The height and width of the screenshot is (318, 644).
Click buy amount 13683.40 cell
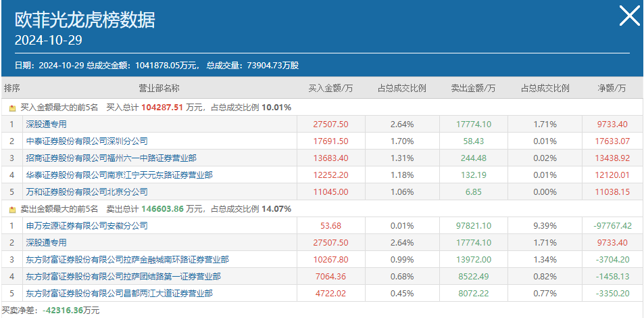[x=330, y=158]
